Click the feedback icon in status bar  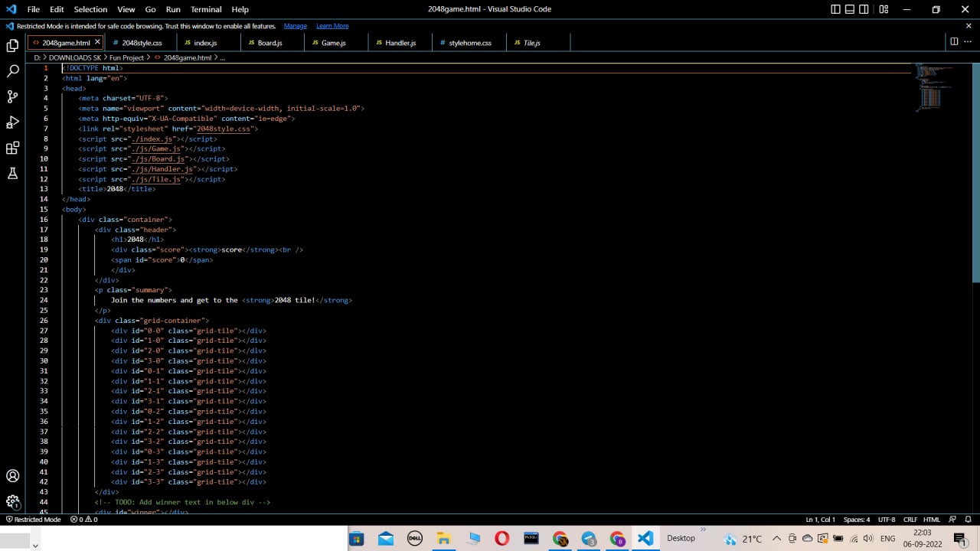(952, 520)
